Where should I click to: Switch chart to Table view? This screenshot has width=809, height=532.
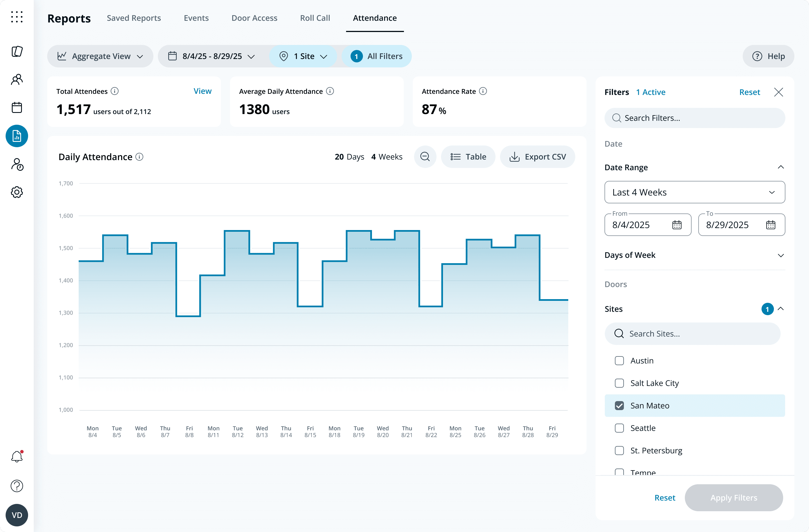468,157
